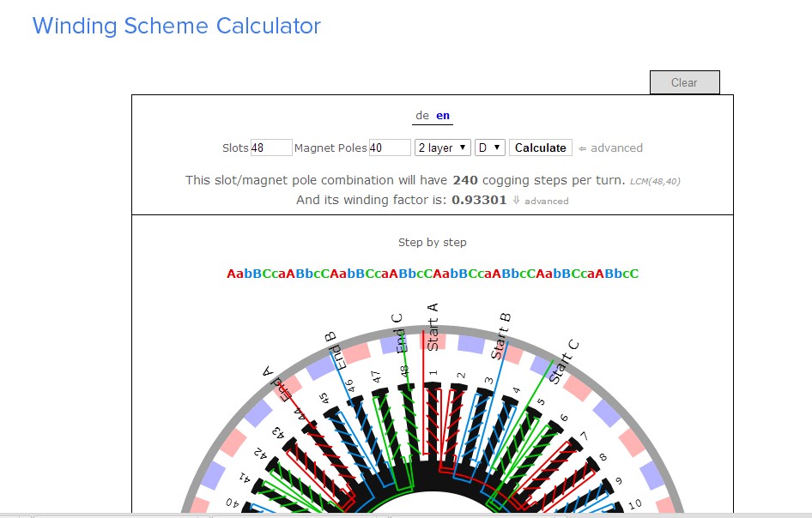This screenshot has width=812, height=518.
Task: Click slot number 7 on the stator
Action: tap(585, 437)
